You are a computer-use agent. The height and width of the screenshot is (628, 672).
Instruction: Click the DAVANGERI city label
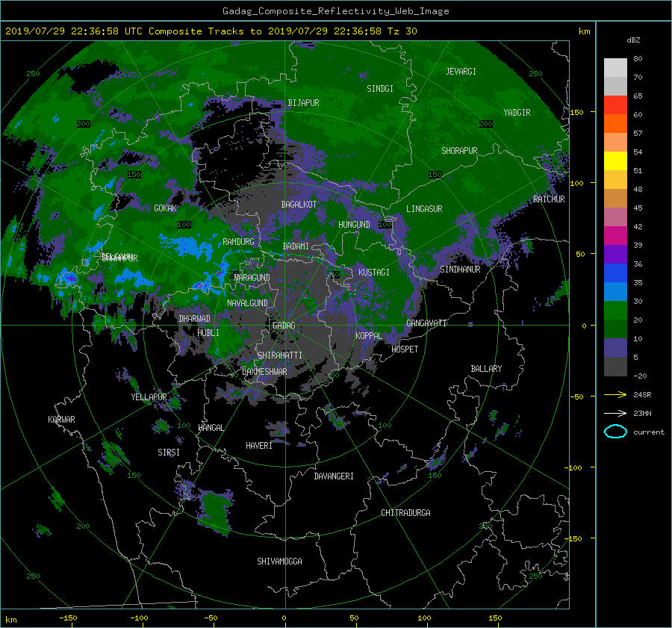click(x=334, y=476)
